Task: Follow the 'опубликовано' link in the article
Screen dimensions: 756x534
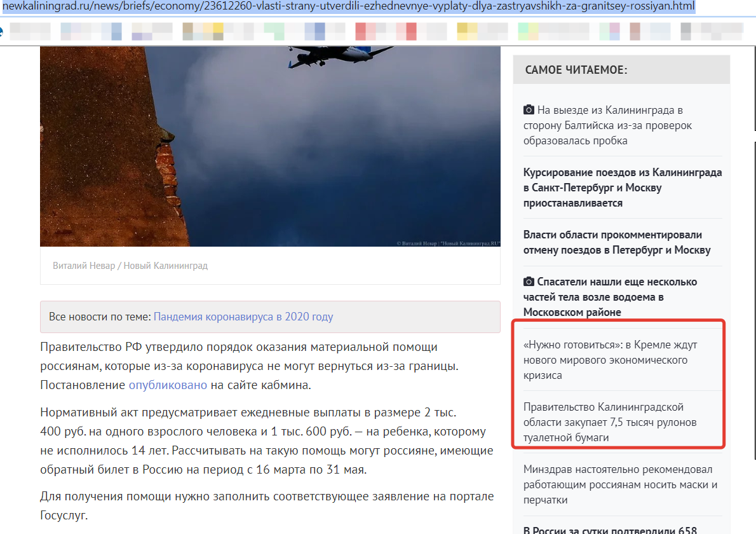Action: pos(168,385)
